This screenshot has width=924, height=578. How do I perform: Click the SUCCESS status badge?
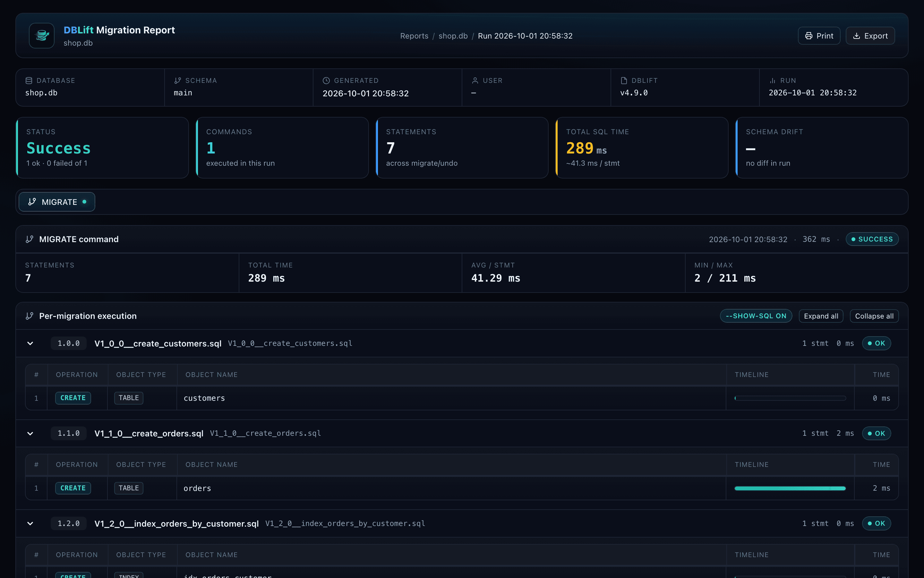click(872, 239)
